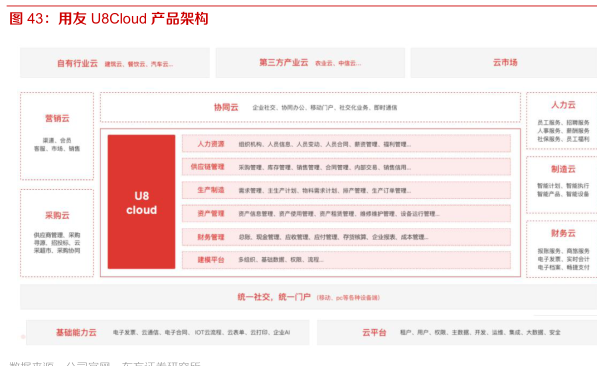Click the '(移动、pc等各种设备端)' note
Screen dimensions: 597x366
[348, 297]
